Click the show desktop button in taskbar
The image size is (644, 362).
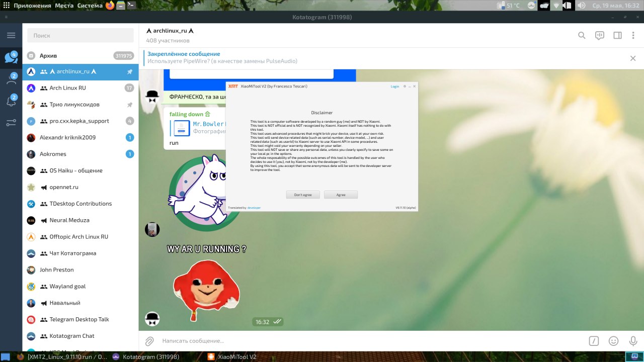5,356
